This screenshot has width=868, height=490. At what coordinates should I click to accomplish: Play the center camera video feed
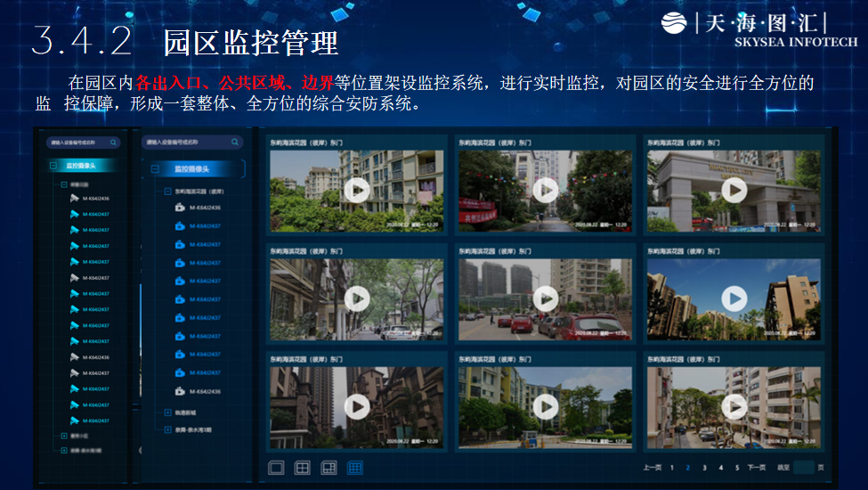pos(545,298)
